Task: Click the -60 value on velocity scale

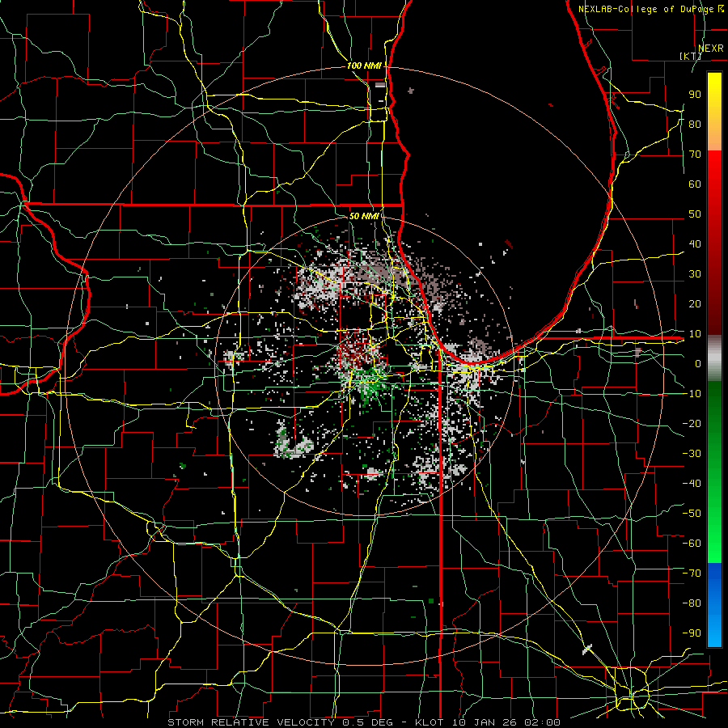Action: (692, 544)
